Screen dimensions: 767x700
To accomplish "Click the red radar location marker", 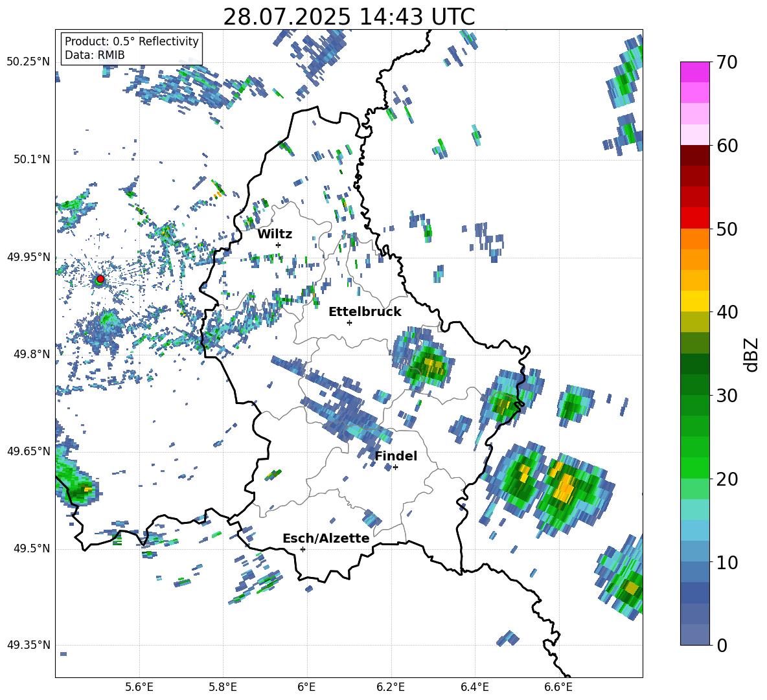I will 100,279.
